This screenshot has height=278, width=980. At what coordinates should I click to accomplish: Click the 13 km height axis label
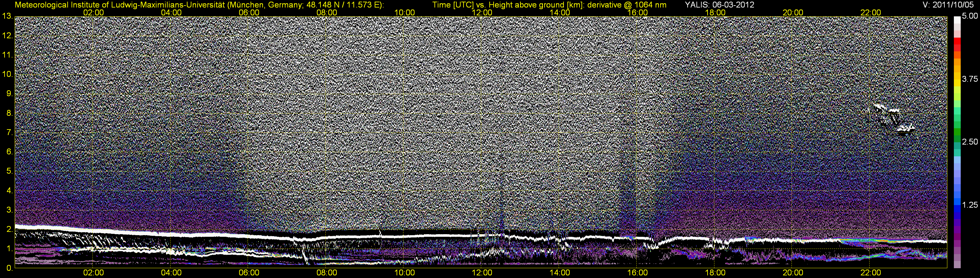click(x=7, y=16)
